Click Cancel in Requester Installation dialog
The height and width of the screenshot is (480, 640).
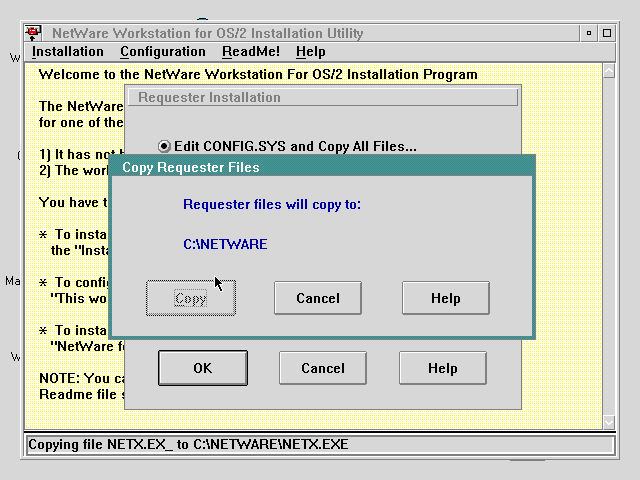pyautogui.click(x=323, y=368)
